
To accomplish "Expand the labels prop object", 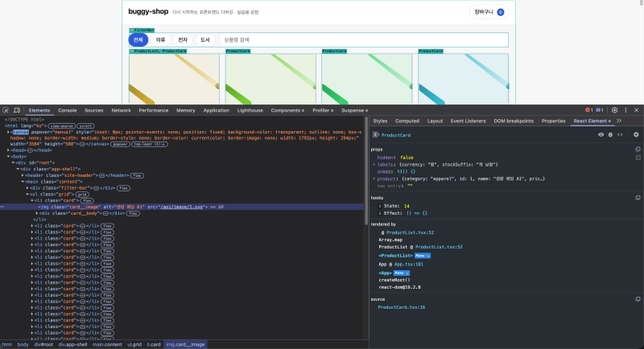I will [x=374, y=165].
